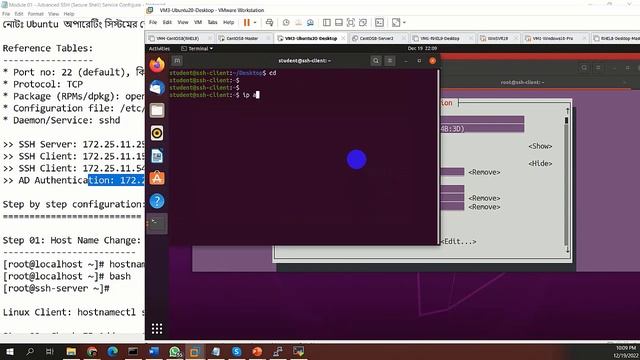640x360 pixels.
Task: Open the dropdown arrow beside the pause button
Action: (255, 22)
